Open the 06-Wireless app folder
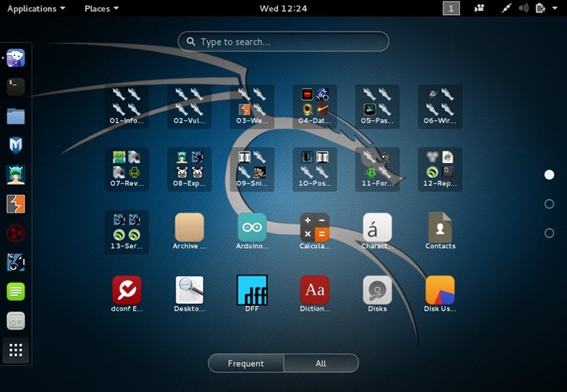Viewport: 567px width, 392px height. pos(440,106)
